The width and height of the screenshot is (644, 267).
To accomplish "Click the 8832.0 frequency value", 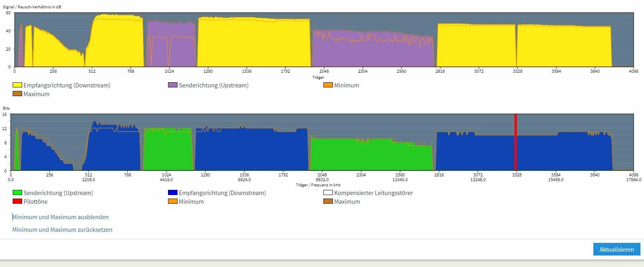I will tap(322, 180).
